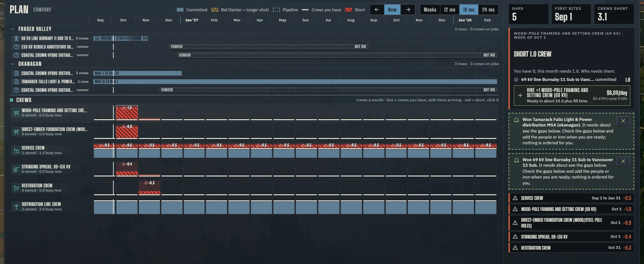Collapse the Okanagan region
The height and width of the screenshot is (264, 644).
[x=12, y=64]
